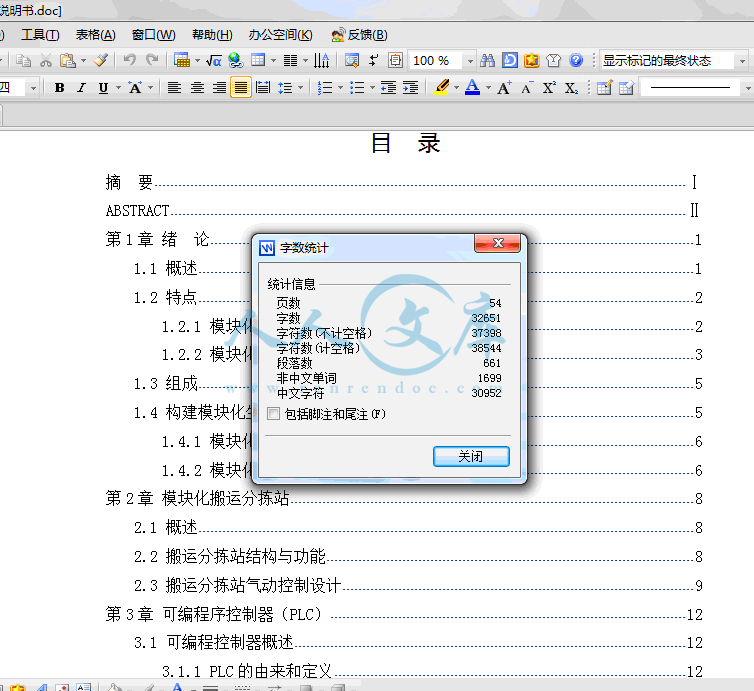This screenshot has height=691, width=754.
Task: Click the blue Help question-mark icon
Action: point(576,61)
